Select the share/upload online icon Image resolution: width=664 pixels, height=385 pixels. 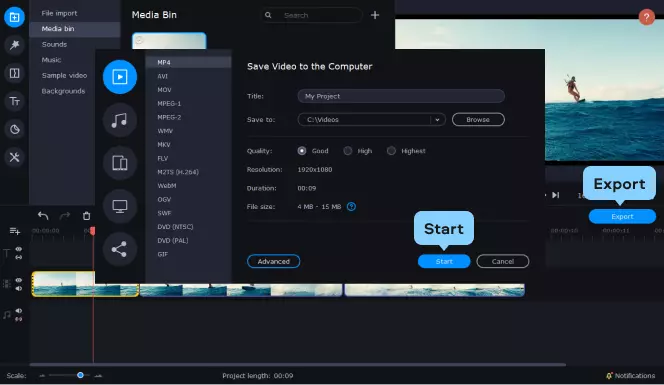(120, 249)
